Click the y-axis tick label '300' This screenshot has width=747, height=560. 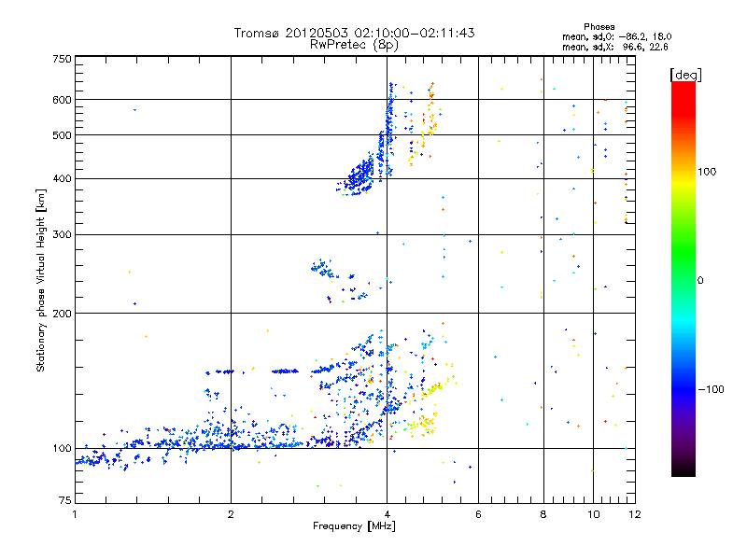(62, 235)
